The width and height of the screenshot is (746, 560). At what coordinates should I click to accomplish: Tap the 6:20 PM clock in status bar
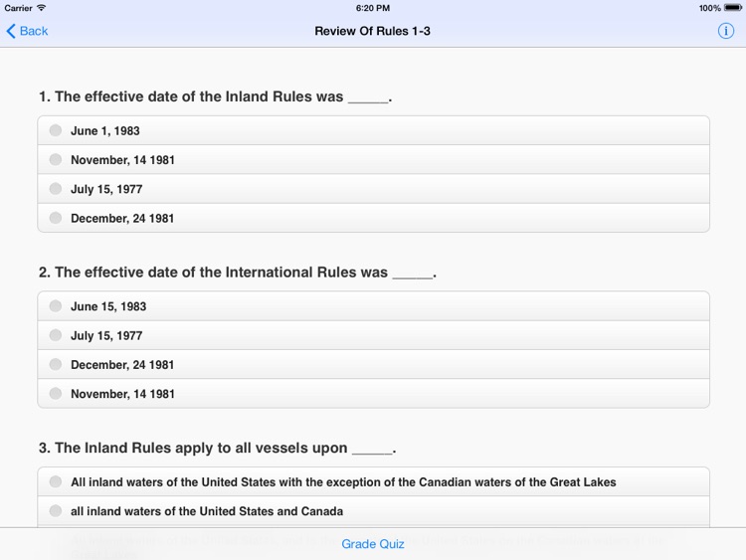(x=373, y=8)
